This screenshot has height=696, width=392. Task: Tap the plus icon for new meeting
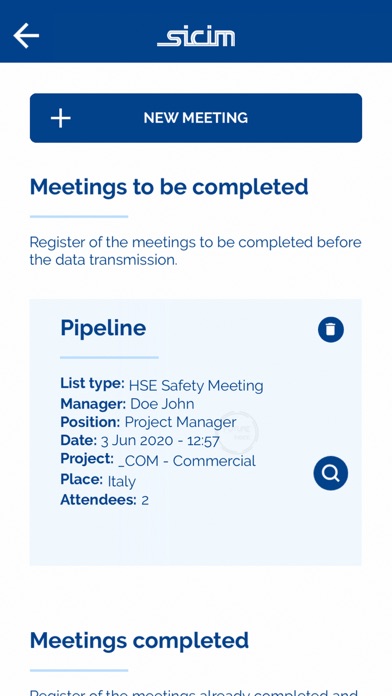coord(61,118)
